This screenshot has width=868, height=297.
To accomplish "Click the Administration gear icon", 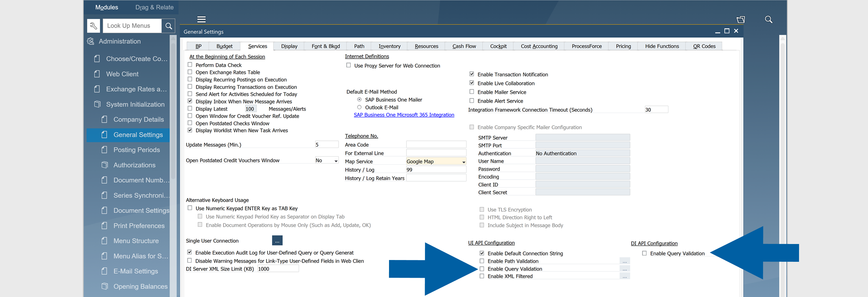I will [91, 41].
